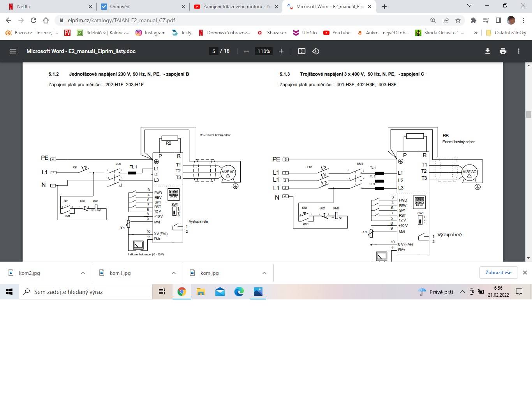Click the address bar zoom magnifier icon

pos(433,20)
